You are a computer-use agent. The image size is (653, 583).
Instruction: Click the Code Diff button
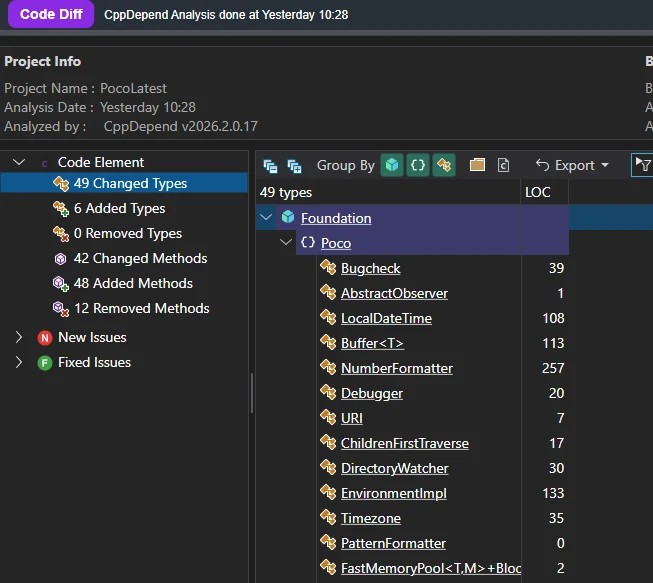(51, 14)
